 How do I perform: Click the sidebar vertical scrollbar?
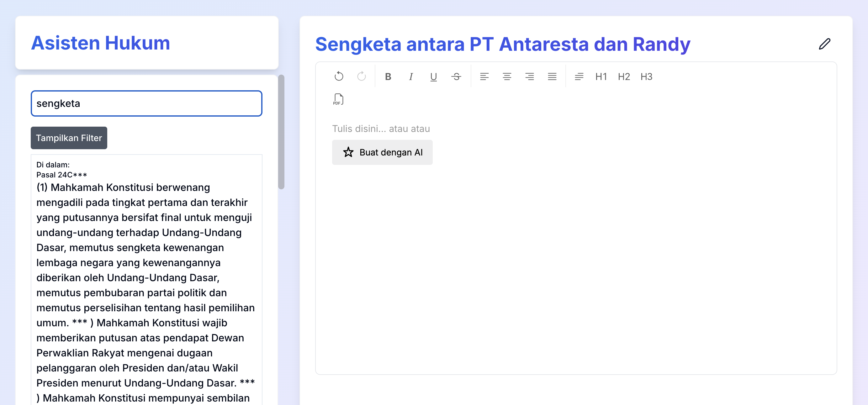[281, 132]
